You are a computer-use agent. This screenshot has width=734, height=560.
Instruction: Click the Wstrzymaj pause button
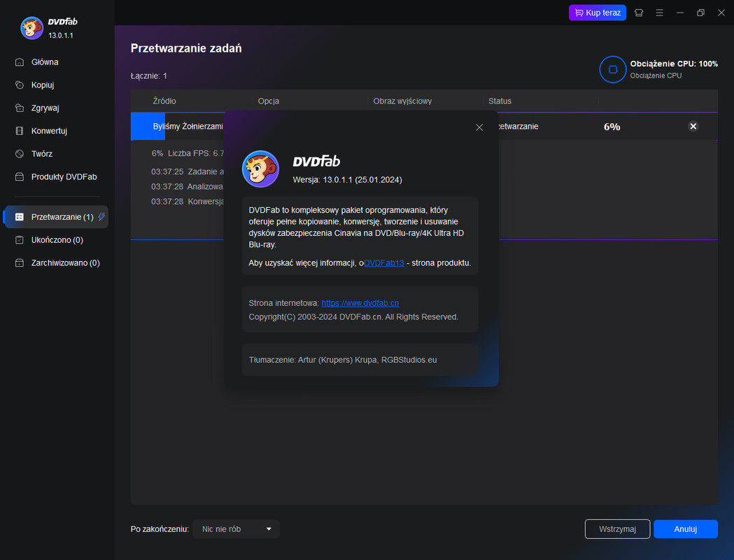click(617, 529)
